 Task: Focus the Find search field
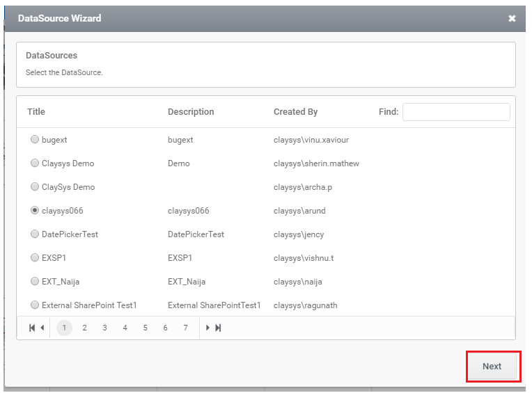tap(456, 112)
